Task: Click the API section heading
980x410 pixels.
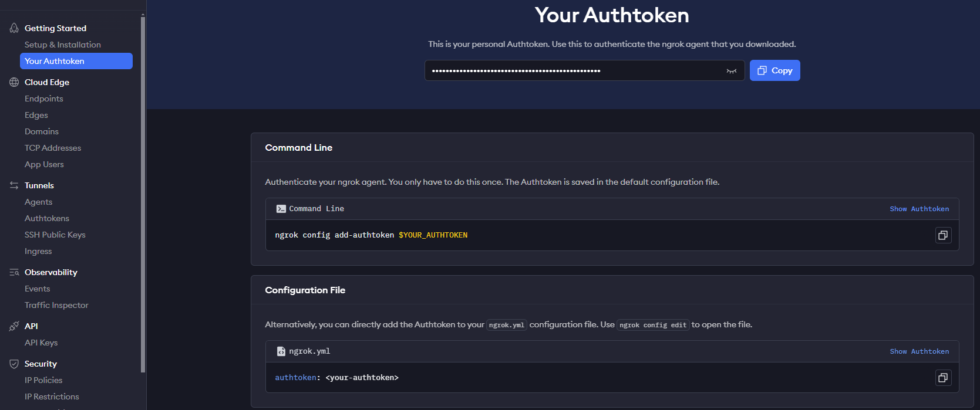Action: 31,326
